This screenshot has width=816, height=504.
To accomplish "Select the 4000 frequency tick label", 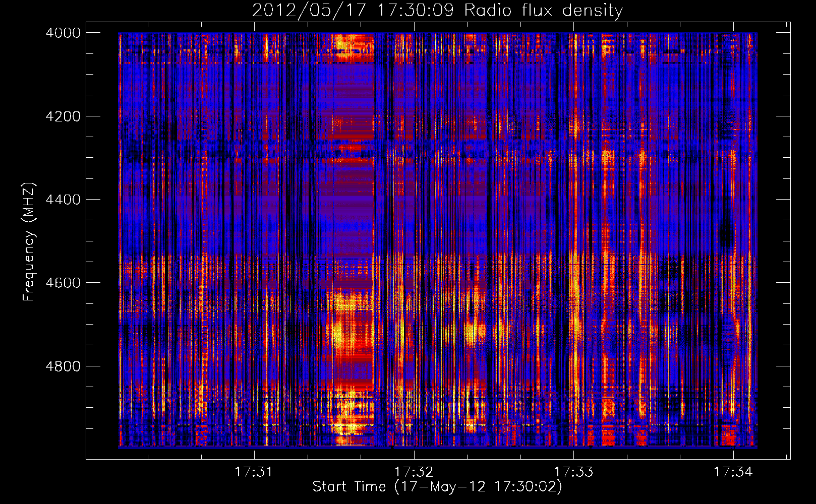I will click(63, 33).
